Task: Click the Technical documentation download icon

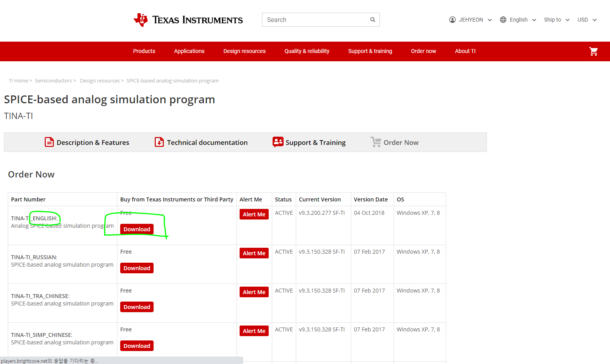Action: pos(159,142)
